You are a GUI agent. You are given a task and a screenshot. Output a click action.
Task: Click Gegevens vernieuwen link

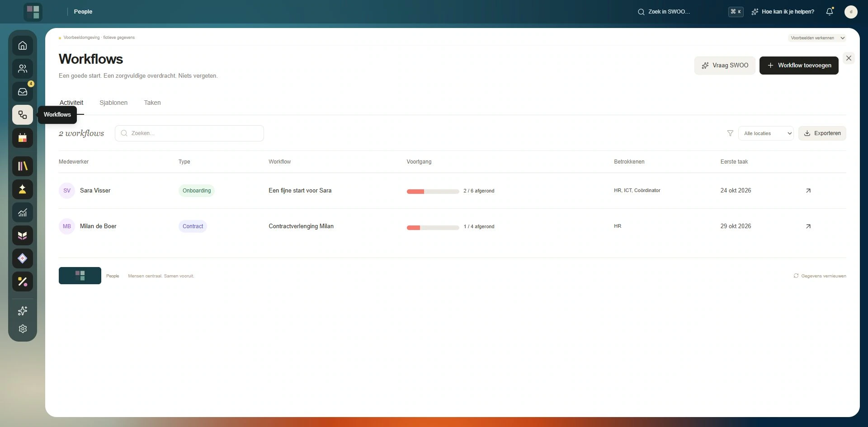820,276
